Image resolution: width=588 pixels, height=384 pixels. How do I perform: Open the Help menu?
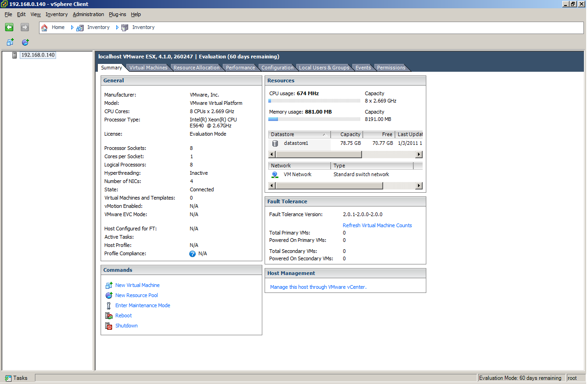(136, 14)
